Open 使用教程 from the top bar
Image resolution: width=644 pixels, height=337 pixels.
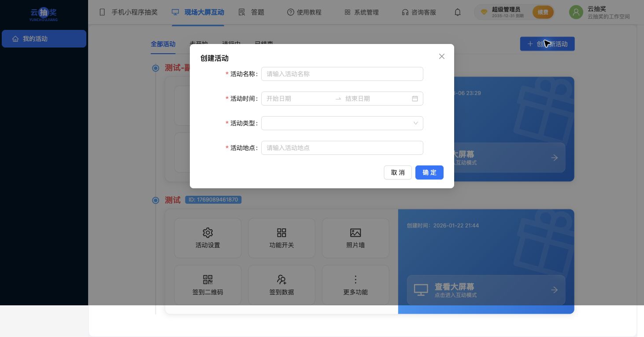(304, 12)
